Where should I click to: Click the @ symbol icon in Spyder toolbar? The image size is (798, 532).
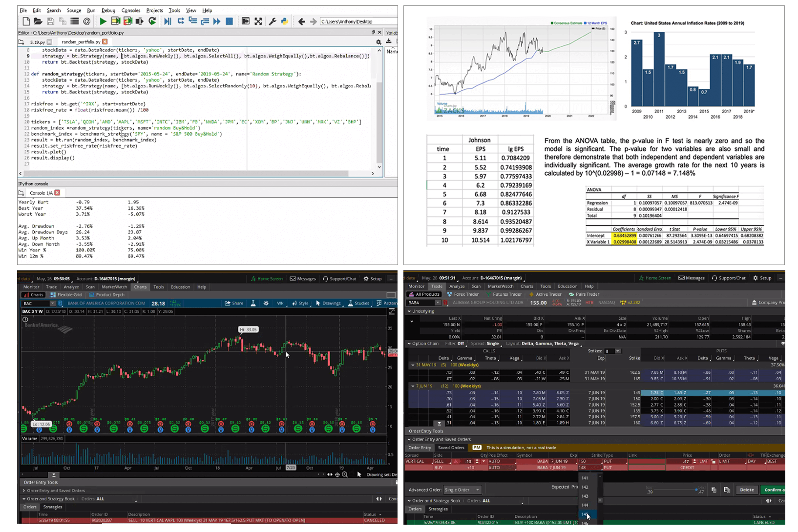[87, 21]
